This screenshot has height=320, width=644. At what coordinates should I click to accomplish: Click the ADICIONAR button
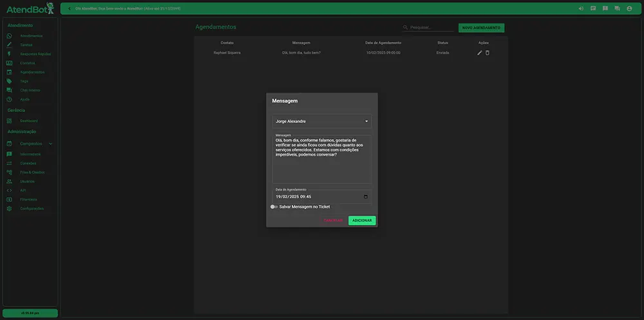coord(362,220)
